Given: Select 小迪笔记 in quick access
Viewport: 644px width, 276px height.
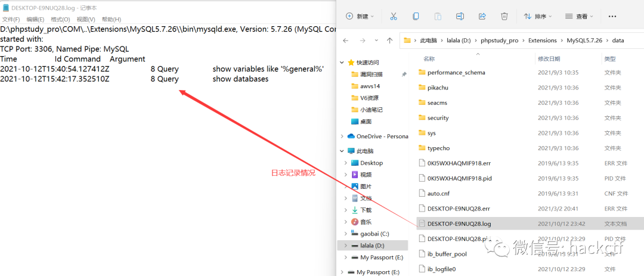Looking at the screenshot, I should [x=371, y=110].
